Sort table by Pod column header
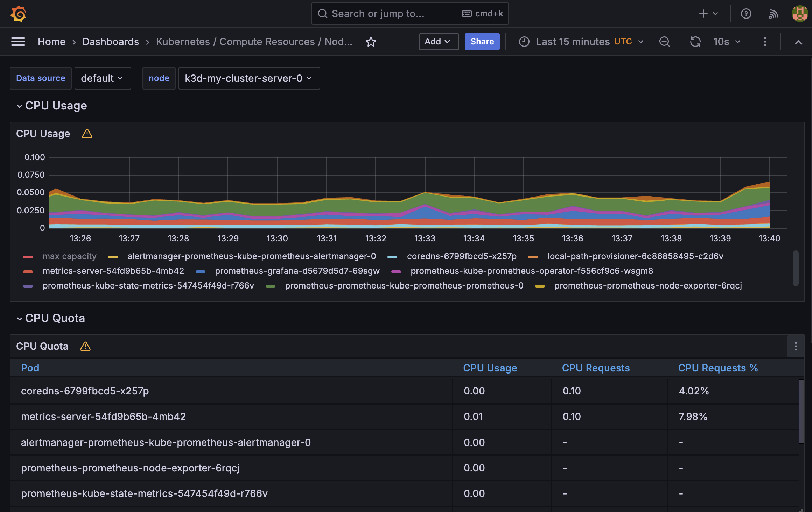Image resolution: width=812 pixels, height=512 pixels. (x=30, y=368)
